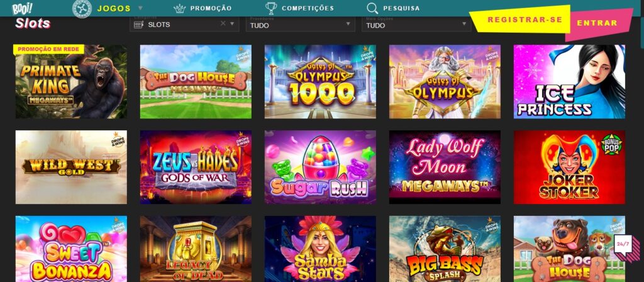Click the slot machine icon in category filter
644x282 pixels.
click(139, 25)
